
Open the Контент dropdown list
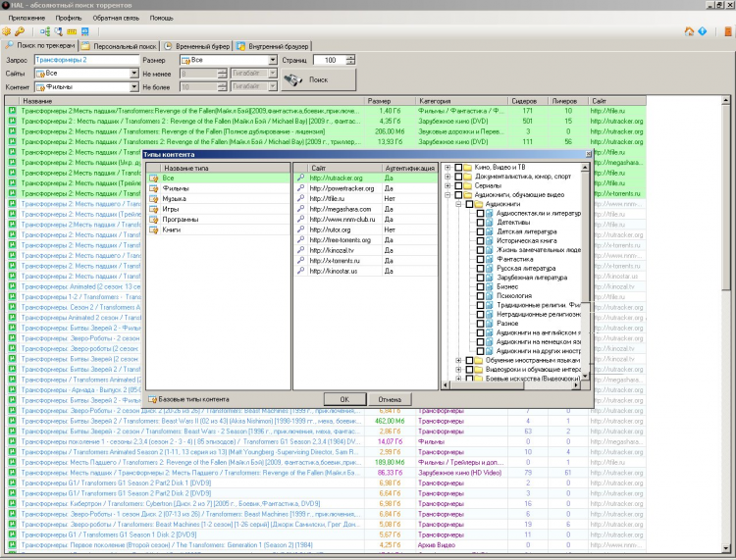point(133,87)
